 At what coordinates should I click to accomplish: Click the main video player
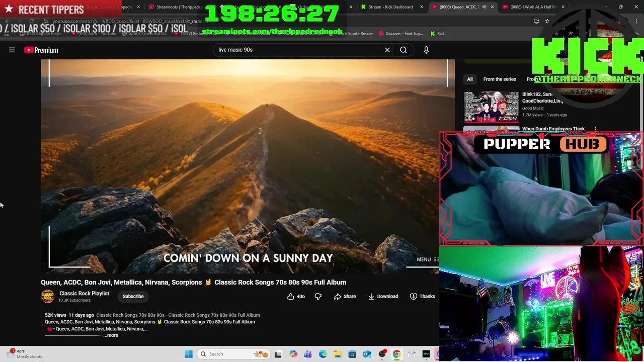coord(248,166)
